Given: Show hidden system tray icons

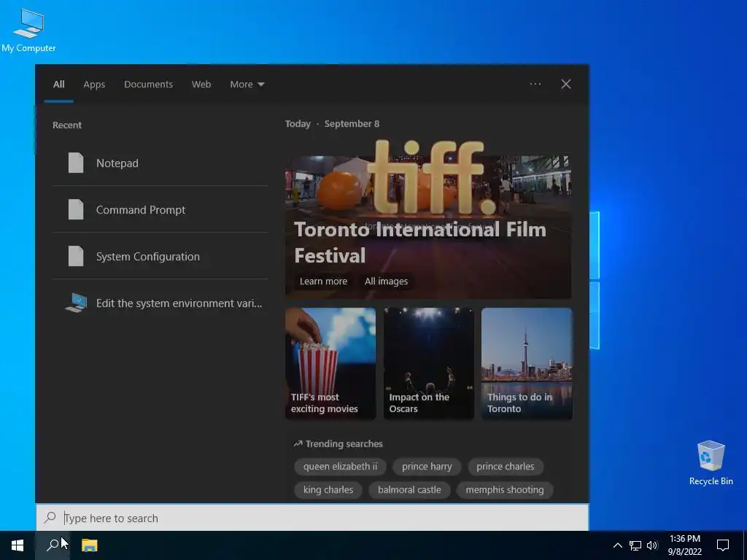Looking at the screenshot, I should 617,545.
